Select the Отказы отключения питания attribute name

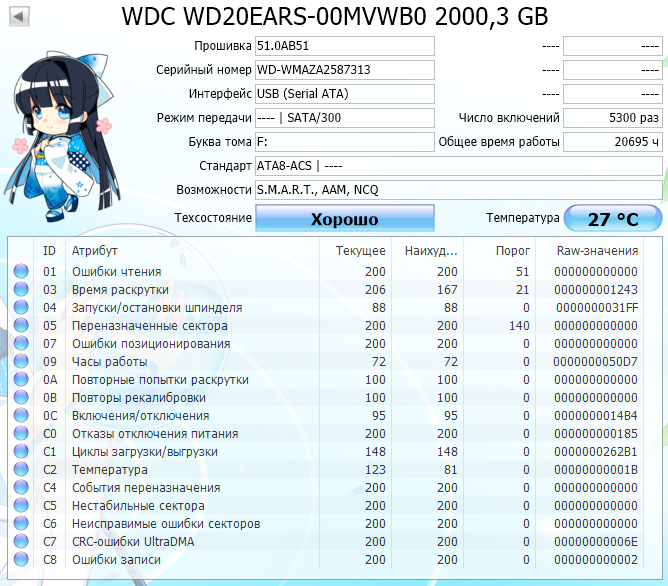click(x=155, y=434)
